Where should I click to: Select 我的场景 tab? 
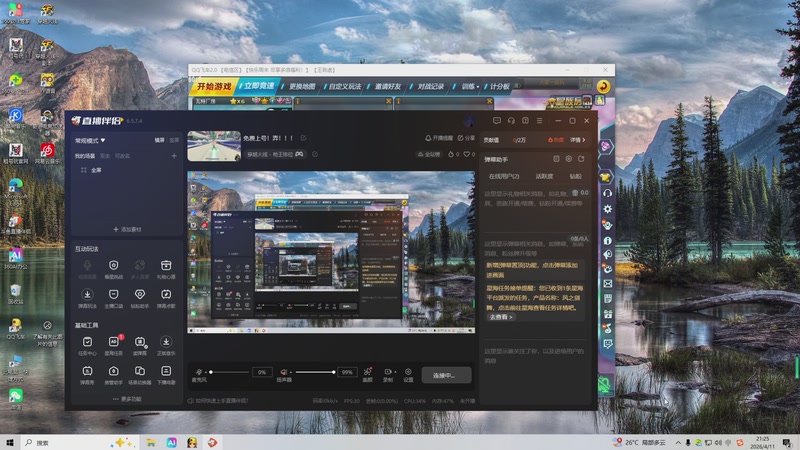pos(85,156)
